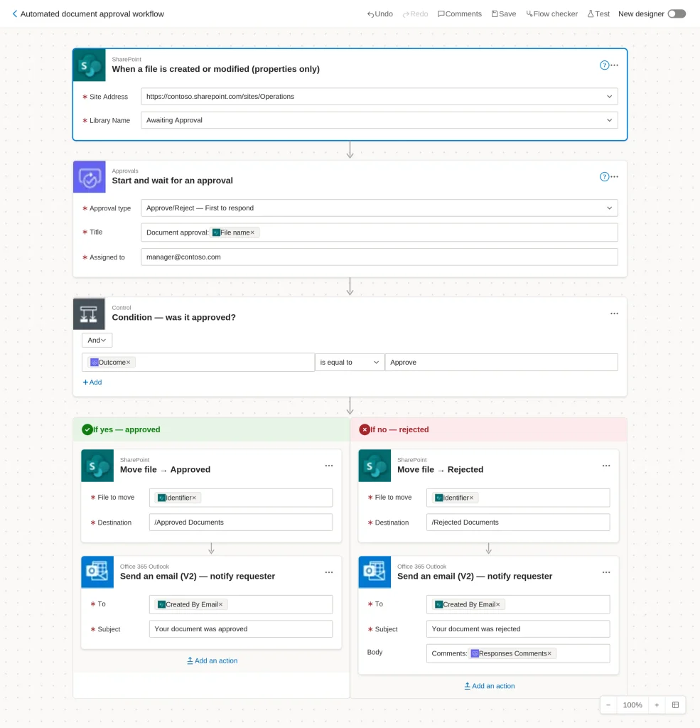This screenshot has height=728, width=700.
Task: Open more options menu on trigger card
Action: [x=615, y=65]
